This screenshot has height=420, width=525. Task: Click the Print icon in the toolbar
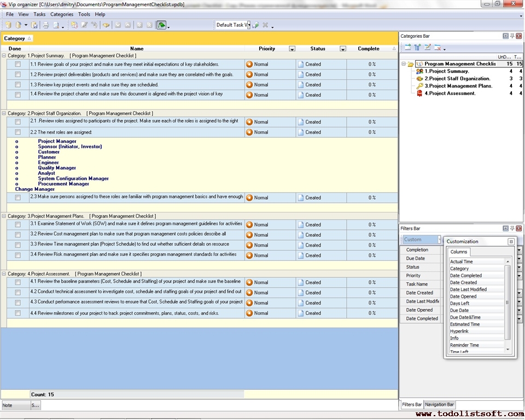[46, 25]
